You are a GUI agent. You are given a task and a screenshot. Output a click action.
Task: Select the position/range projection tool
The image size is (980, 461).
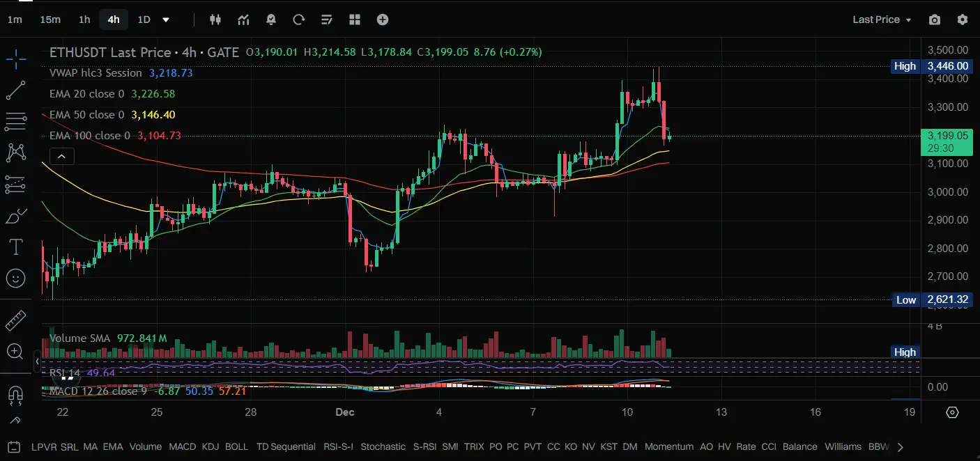15,184
